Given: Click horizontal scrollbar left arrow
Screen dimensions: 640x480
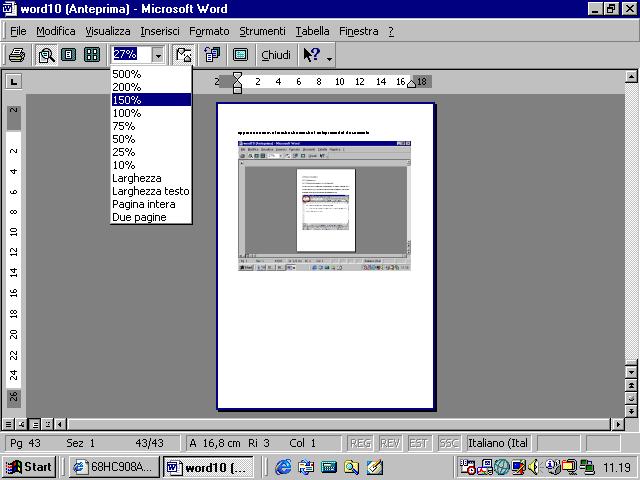Looking at the screenshot, I should click(x=60, y=424).
